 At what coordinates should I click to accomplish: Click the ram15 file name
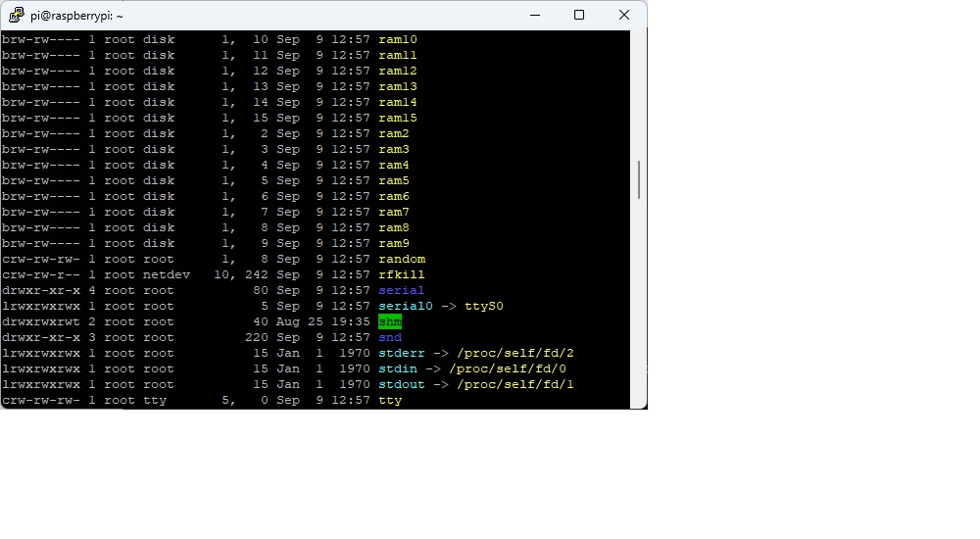[398, 118]
